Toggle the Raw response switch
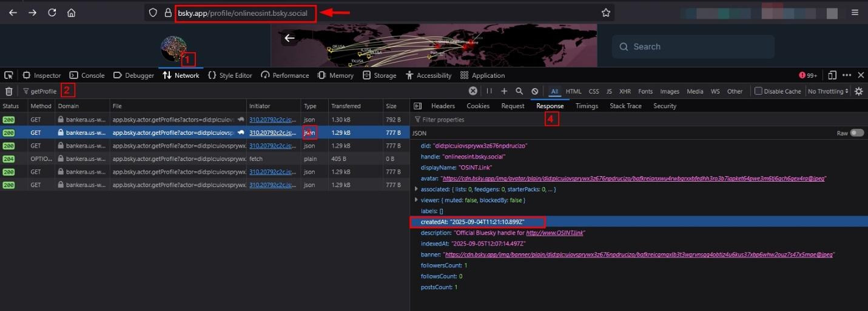 pos(856,133)
